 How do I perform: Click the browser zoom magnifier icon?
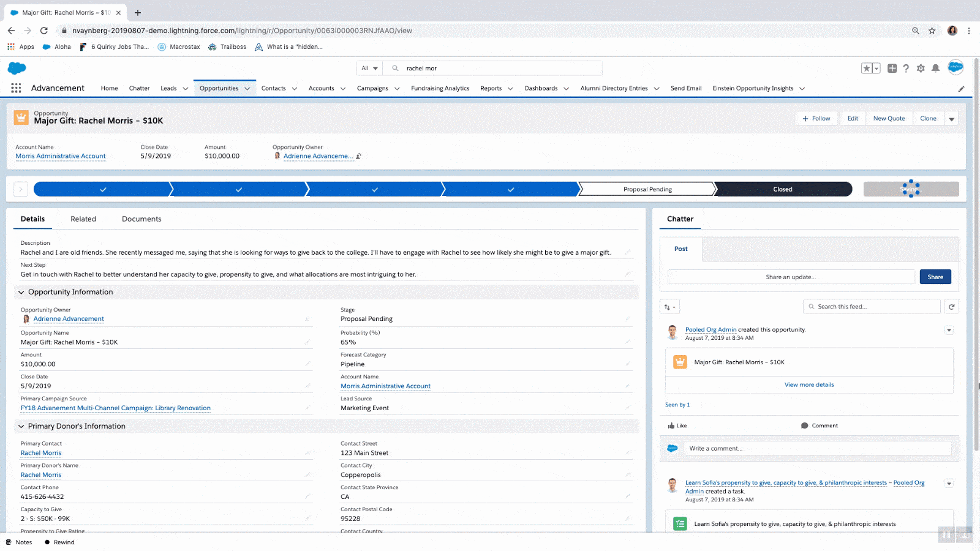(x=915, y=31)
